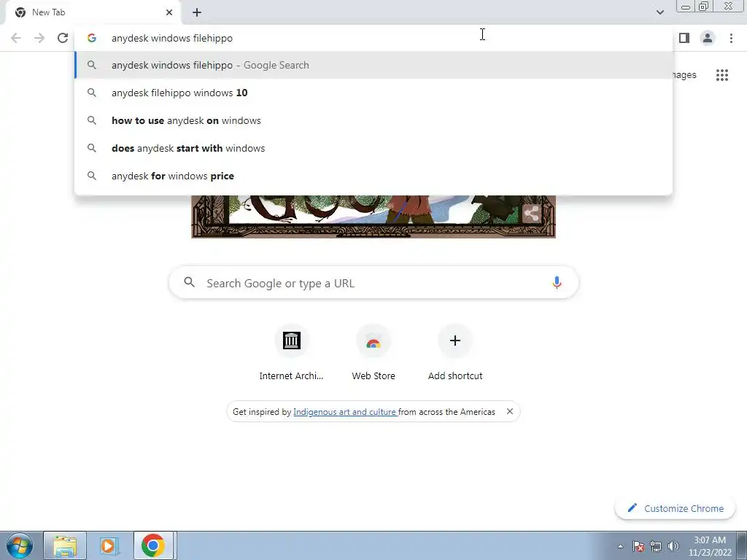Choose suggestion 'anydesk for windows price'
This screenshot has width=747, height=560.
[374, 176]
